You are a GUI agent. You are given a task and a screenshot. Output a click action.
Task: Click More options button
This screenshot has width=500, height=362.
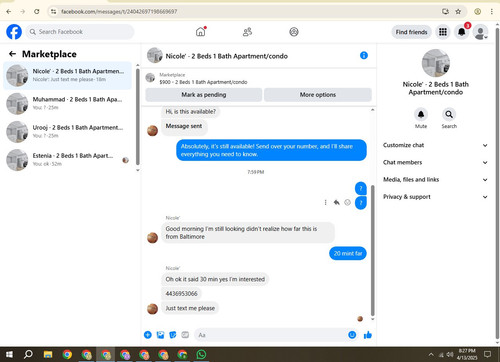click(318, 95)
